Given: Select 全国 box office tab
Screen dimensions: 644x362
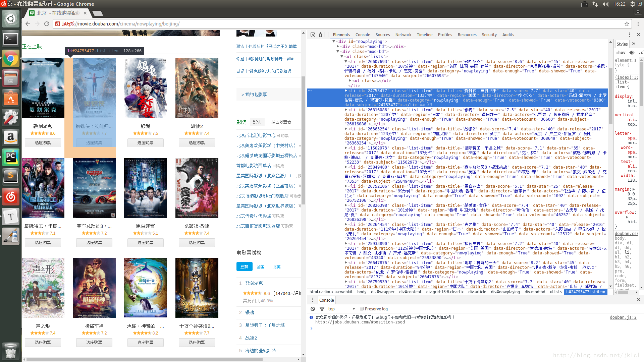Looking at the screenshot, I should coord(261,266).
